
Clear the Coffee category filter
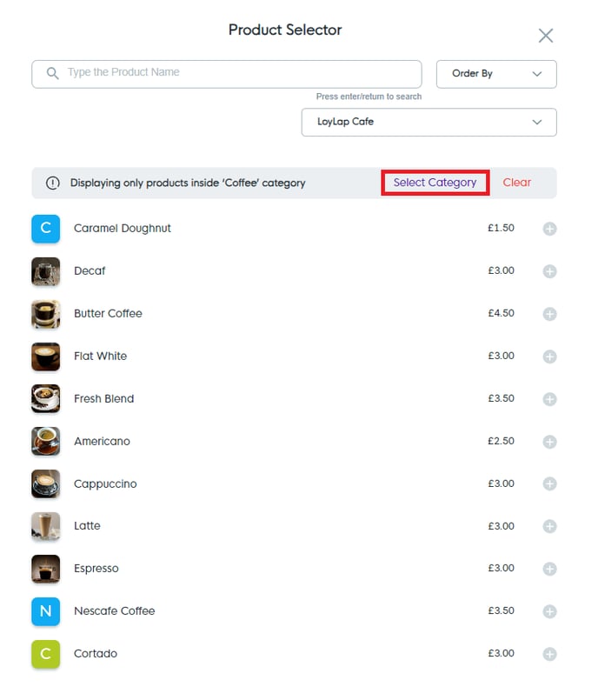tap(516, 183)
